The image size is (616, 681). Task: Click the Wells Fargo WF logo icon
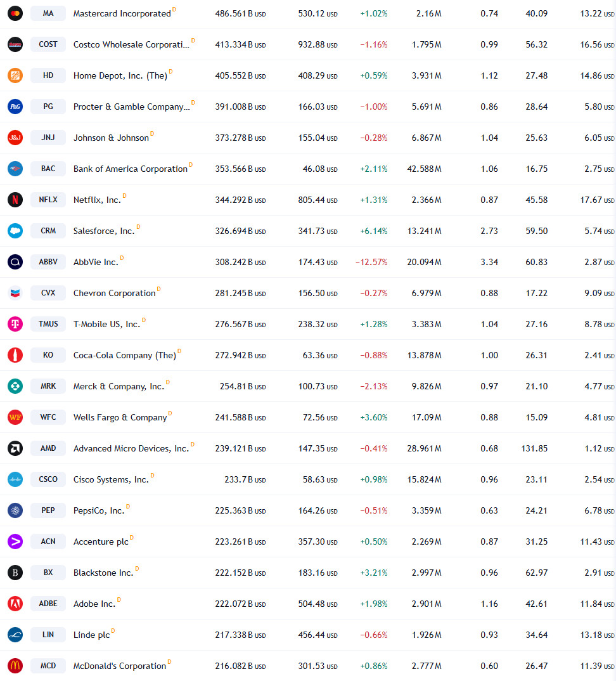tap(15, 417)
